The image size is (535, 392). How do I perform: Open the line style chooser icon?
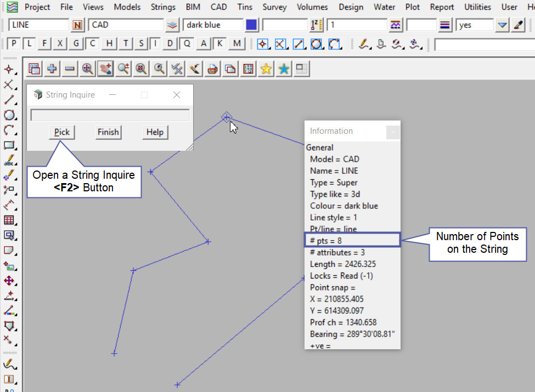(x=395, y=25)
